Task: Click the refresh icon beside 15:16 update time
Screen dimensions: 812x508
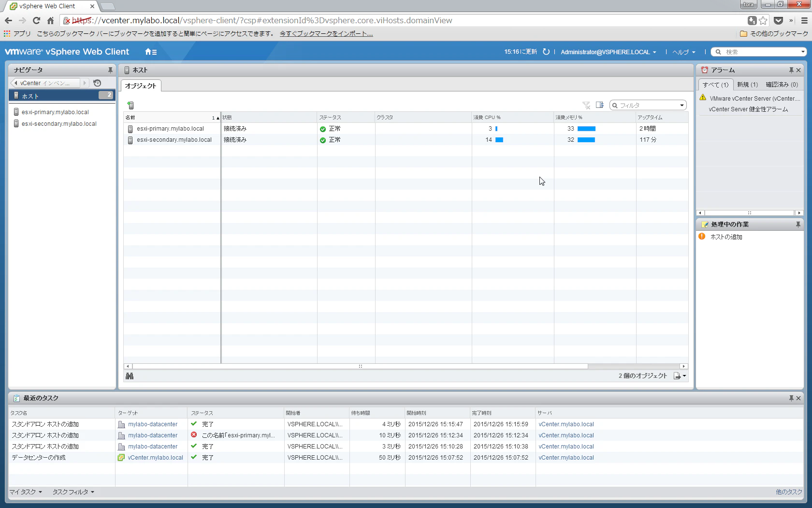Action: [x=546, y=52]
